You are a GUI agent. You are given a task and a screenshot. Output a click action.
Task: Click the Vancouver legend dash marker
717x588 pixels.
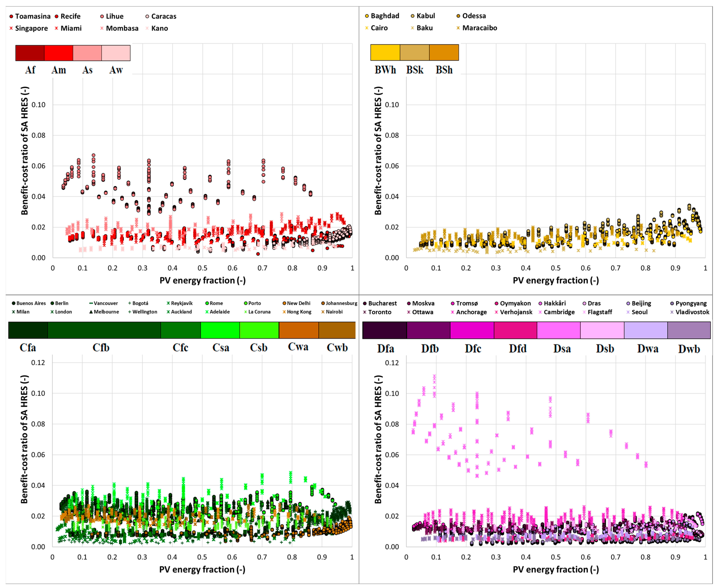point(91,303)
